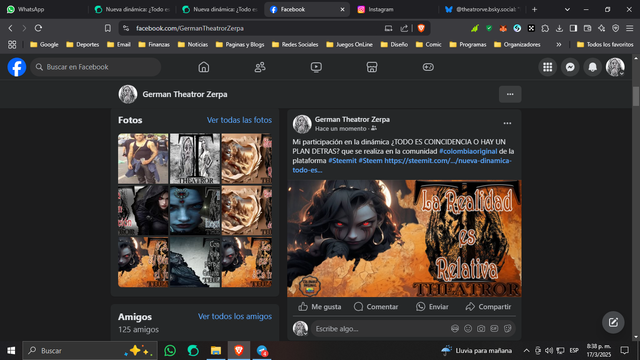Open Facebook notifications bell

(x=593, y=67)
